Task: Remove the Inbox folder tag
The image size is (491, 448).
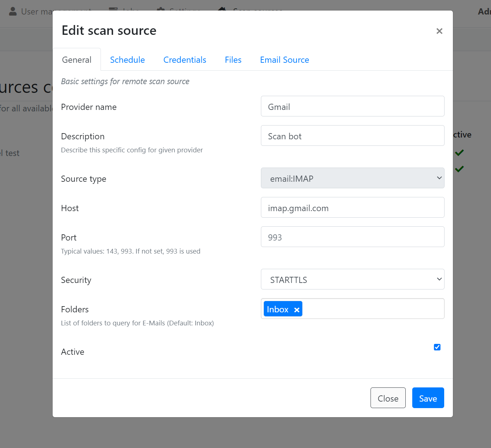Action: 296,309
